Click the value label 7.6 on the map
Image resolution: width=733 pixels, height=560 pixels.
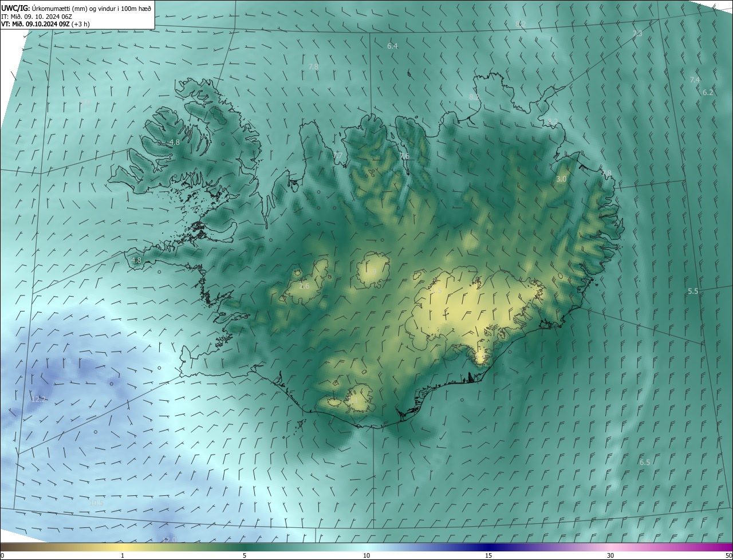click(x=404, y=156)
